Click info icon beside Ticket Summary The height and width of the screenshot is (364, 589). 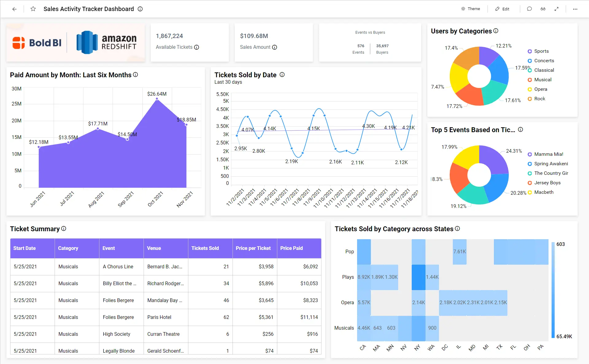tap(64, 229)
